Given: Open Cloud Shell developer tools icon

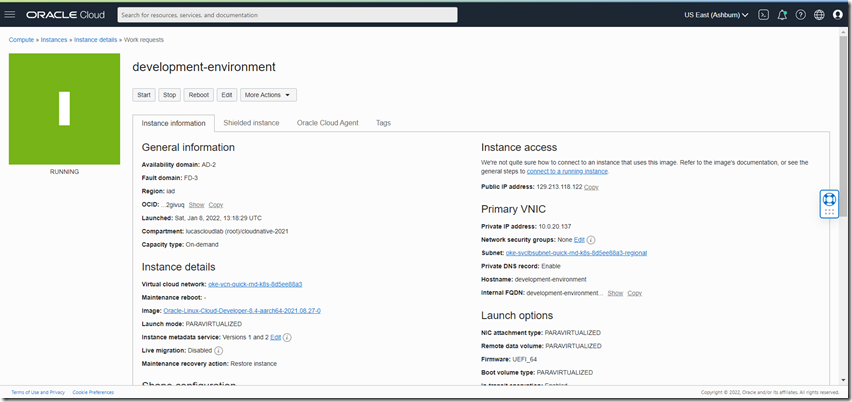Looking at the screenshot, I should pos(763,15).
